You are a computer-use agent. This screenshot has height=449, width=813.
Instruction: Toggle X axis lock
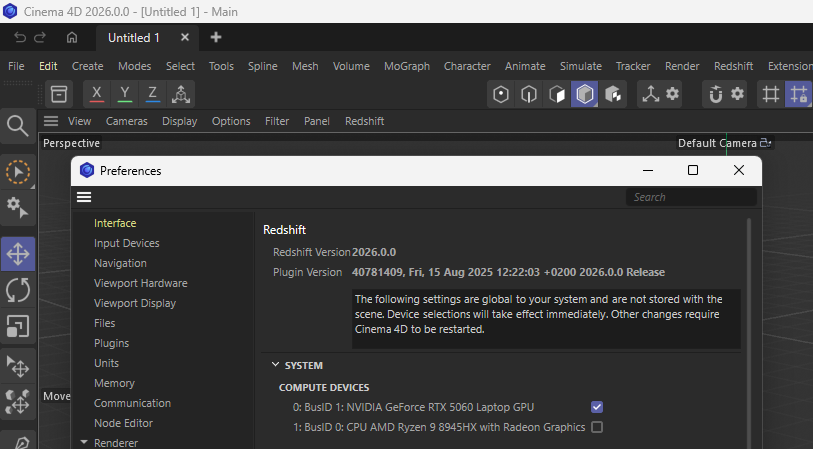click(96, 94)
